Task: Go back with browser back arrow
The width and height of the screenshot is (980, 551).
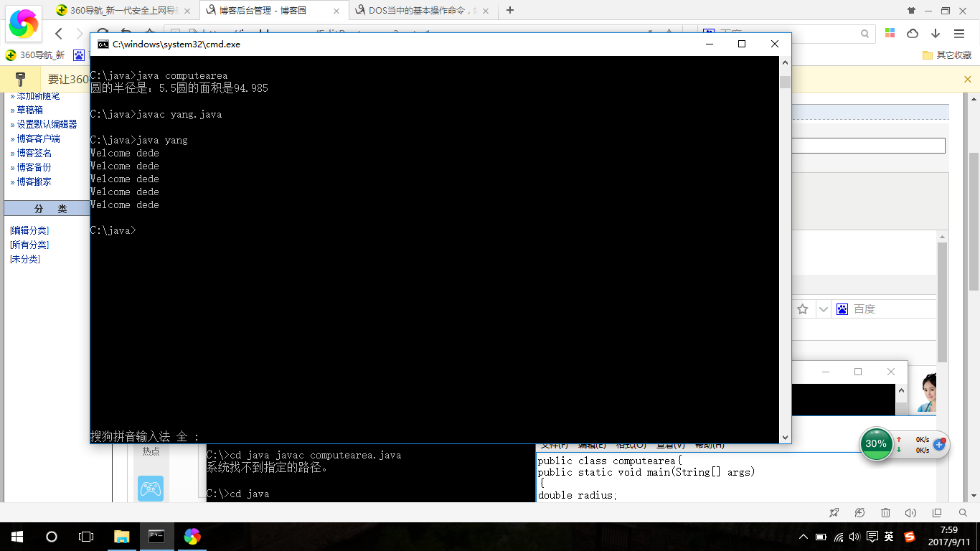Action: click(x=59, y=34)
